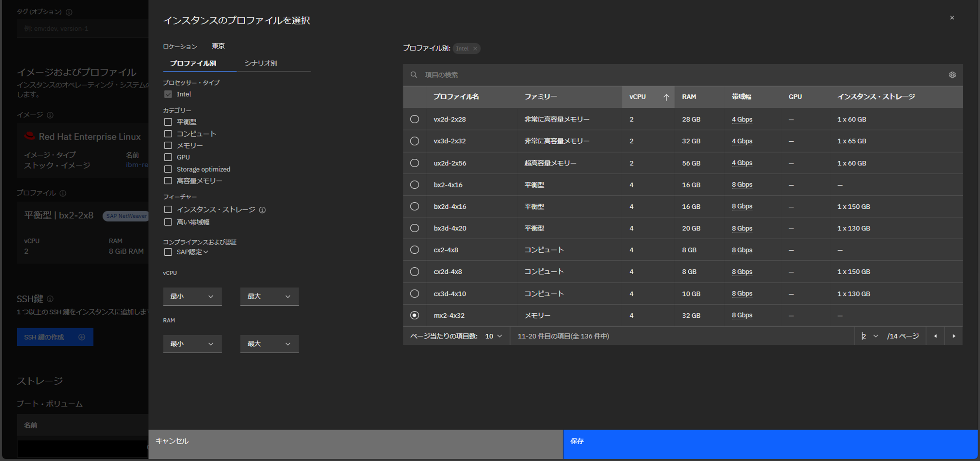Go to the previous page arrow
The image size is (980, 461).
[x=935, y=336]
